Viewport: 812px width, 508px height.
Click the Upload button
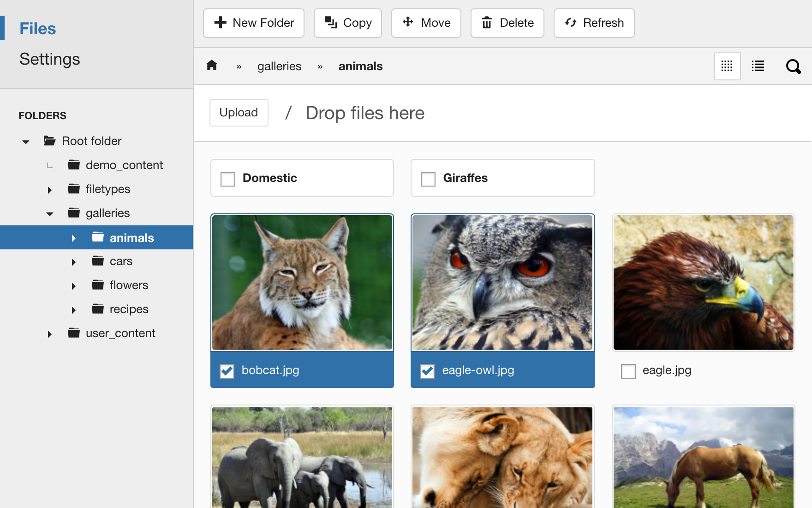pyautogui.click(x=239, y=113)
